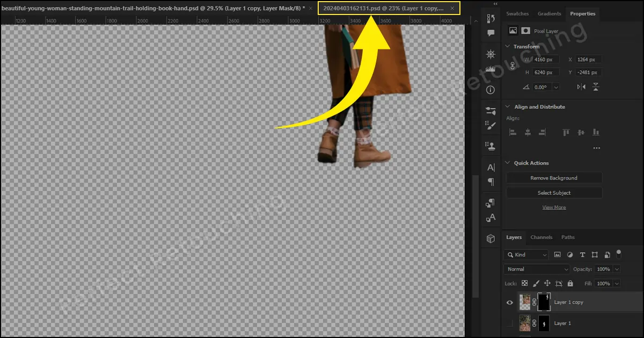
Task: Switch to the 20240403162131.psd document tab
Action: (383, 9)
